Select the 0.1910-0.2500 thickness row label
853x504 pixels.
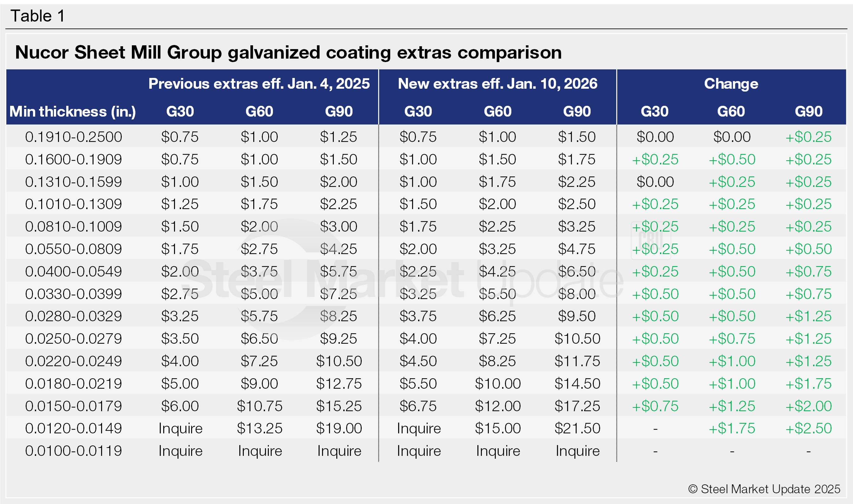tap(74, 137)
